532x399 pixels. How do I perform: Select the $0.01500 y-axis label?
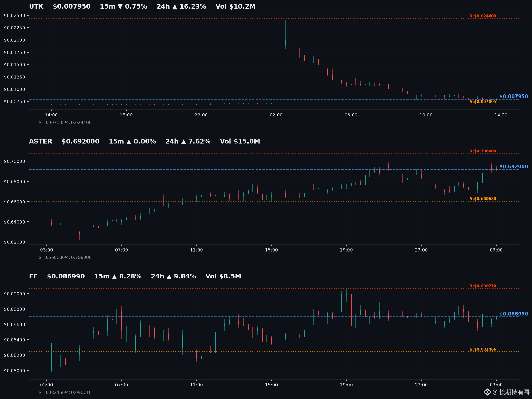click(14, 65)
